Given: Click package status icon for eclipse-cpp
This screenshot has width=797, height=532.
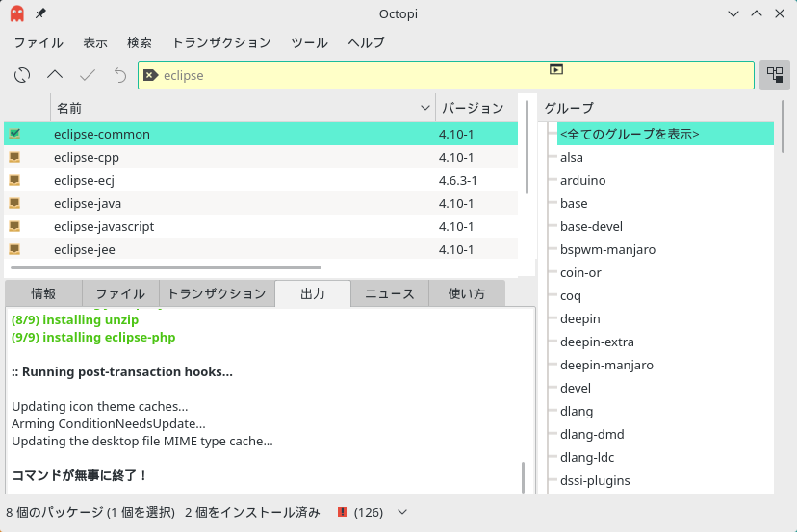Looking at the screenshot, I should click(x=14, y=157).
